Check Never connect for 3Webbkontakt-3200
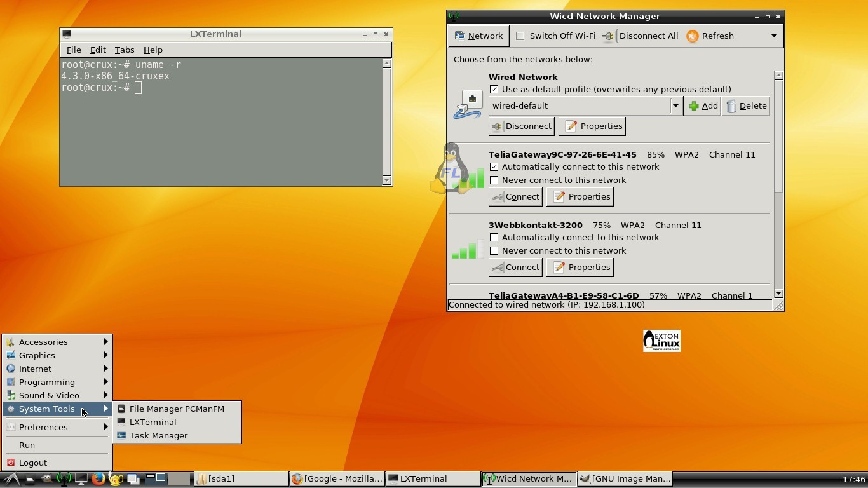Screen dimensions: 868x488 pyautogui.click(x=494, y=251)
